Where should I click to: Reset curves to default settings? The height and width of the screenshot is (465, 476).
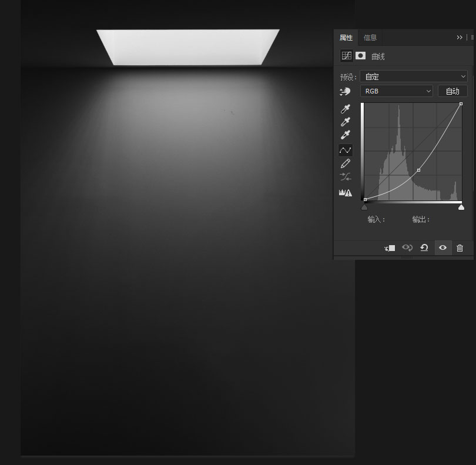(x=424, y=248)
